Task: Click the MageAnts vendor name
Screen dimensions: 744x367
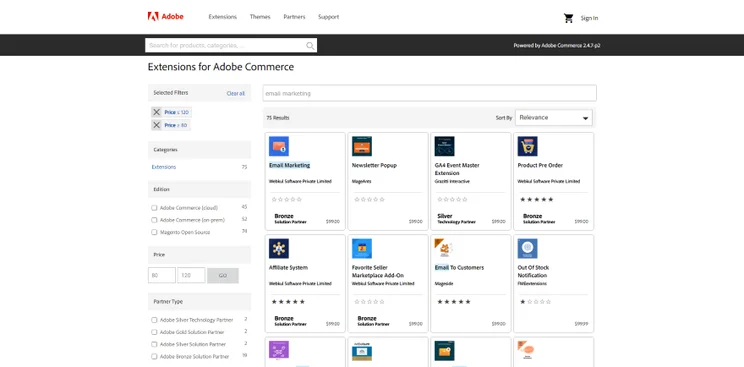Action: pyautogui.click(x=361, y=181)
